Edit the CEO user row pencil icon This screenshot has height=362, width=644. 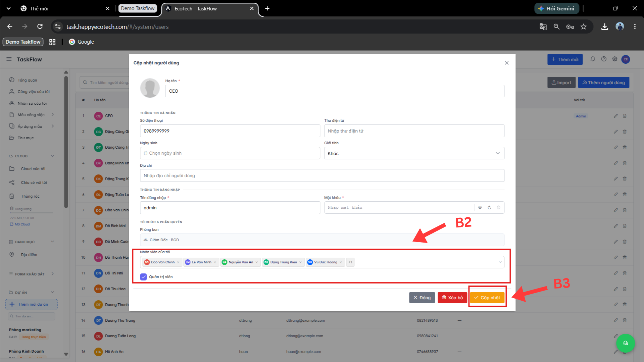[x=615, y=116]
